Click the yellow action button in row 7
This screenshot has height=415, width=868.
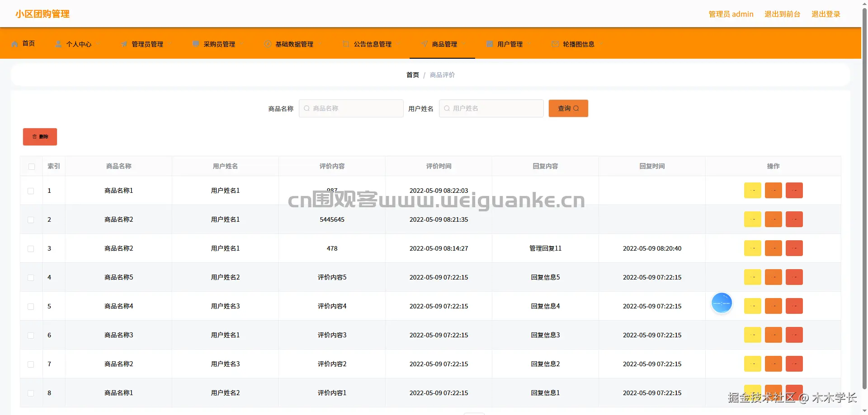(753, 364)
